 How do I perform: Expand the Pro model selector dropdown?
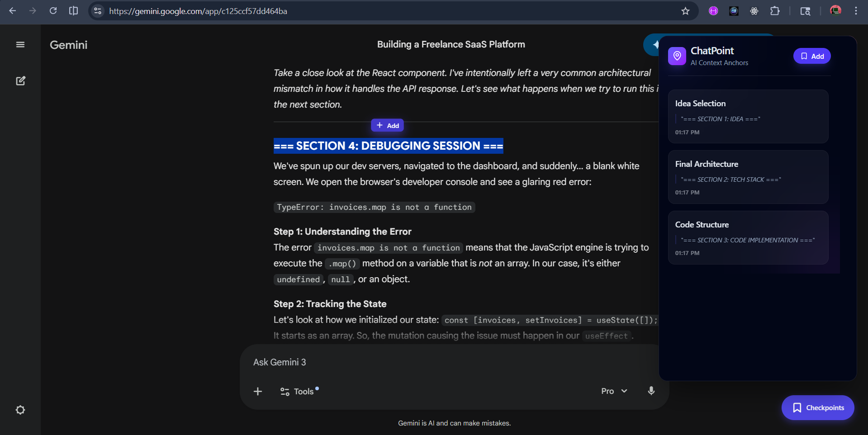[614, 391]
